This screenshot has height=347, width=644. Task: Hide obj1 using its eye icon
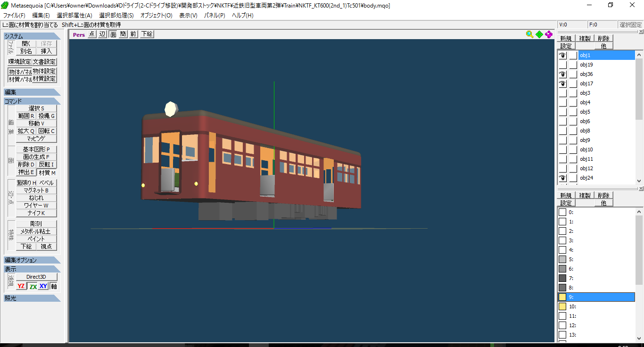563,55
